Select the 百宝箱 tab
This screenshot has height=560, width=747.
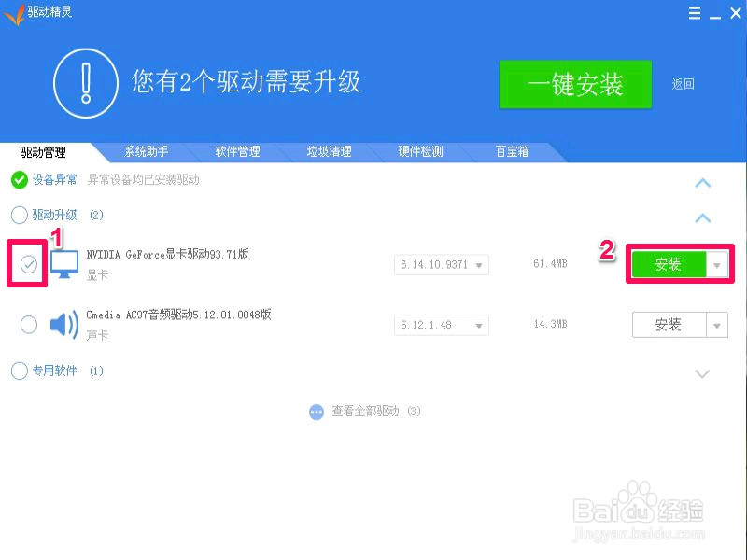(512, 152)
